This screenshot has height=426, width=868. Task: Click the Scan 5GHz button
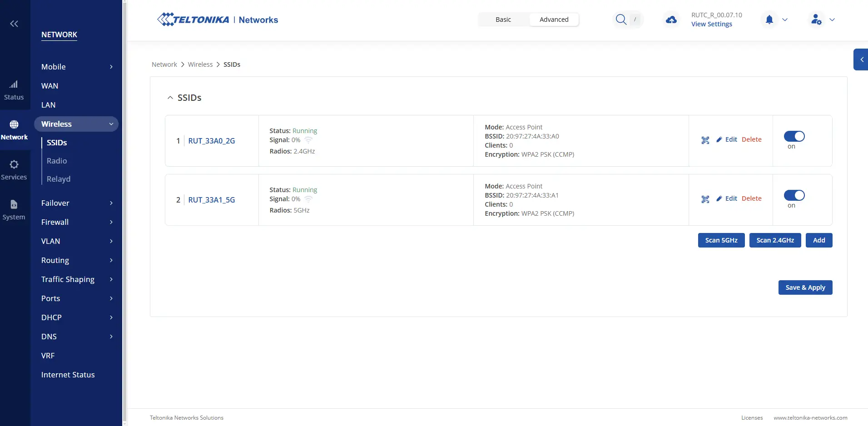pos(721,240)
